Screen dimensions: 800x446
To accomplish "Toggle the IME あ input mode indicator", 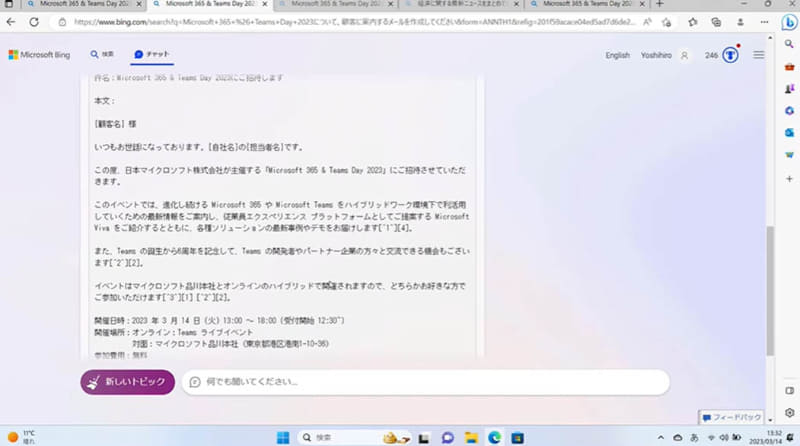I will (694, 438).
